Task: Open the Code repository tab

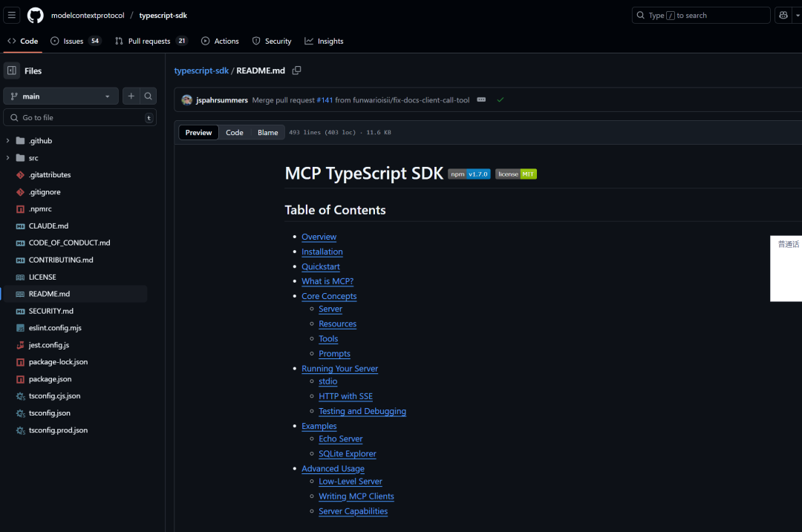Action: click(23, 41)
